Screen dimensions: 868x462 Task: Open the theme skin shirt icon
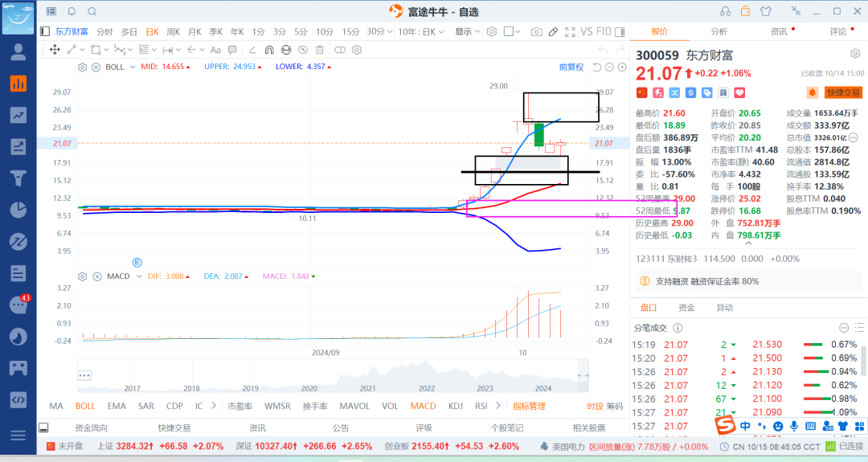pyautogui.click(x=766, y=11)
